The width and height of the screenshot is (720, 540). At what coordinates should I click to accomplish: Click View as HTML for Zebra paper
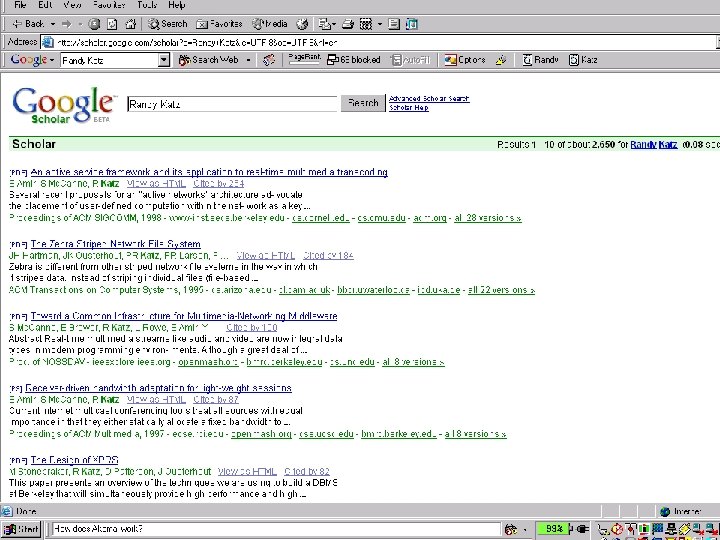tap(265, 255)
